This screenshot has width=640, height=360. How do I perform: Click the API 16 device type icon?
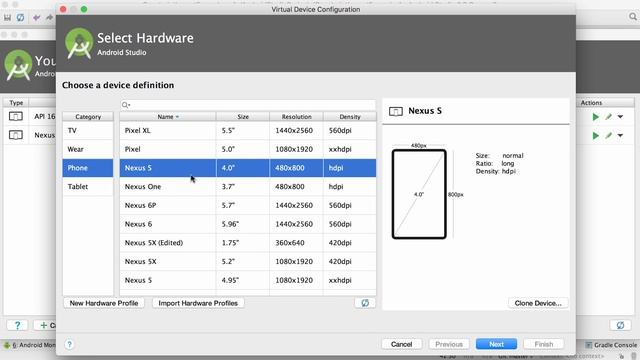point(16,116)
